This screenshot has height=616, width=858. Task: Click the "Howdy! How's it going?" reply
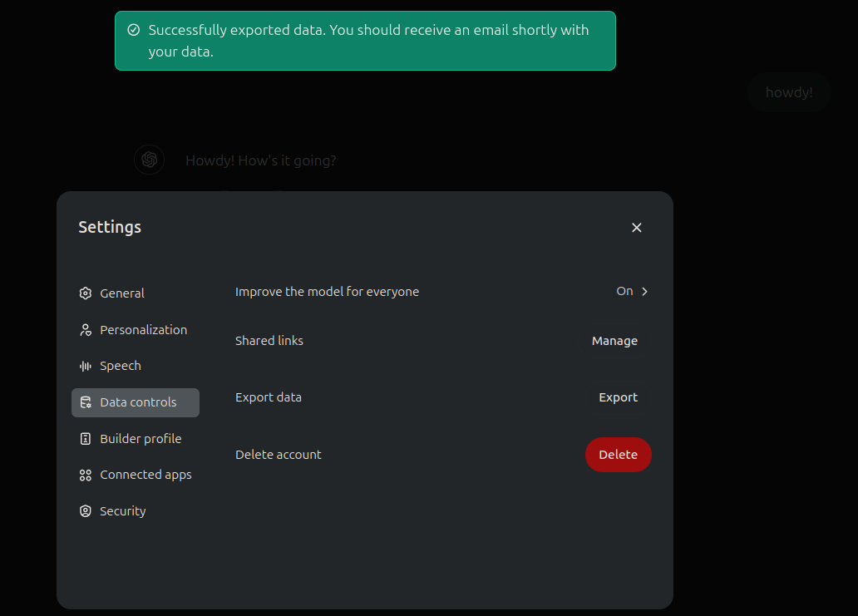pyautogui.click(x=260, y=160)
